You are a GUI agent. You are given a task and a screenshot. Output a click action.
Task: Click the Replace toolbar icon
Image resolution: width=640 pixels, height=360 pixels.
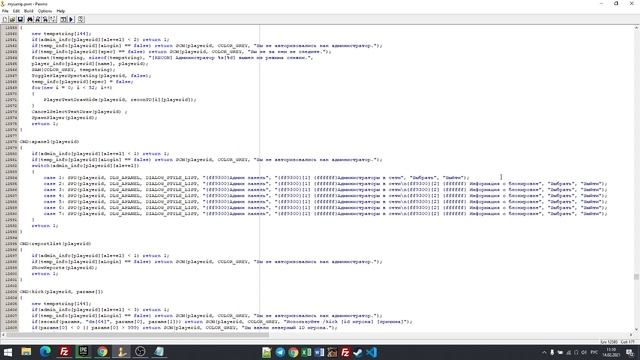point(45,19)
